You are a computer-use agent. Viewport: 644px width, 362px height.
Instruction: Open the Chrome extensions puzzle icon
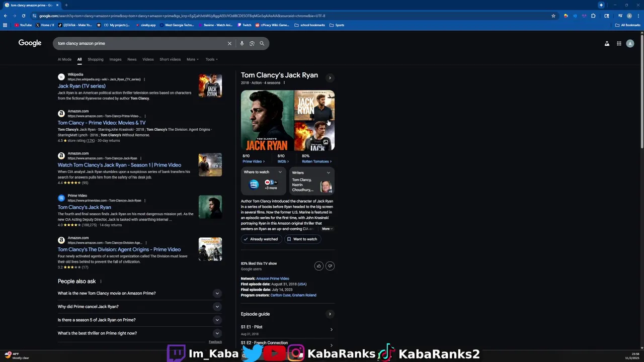[593, 16]
